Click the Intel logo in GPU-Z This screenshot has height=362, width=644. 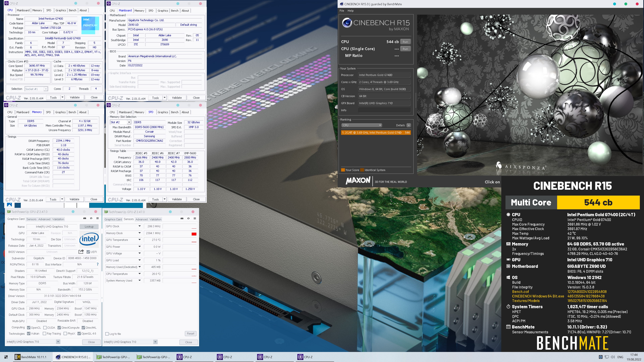[89, 239]
